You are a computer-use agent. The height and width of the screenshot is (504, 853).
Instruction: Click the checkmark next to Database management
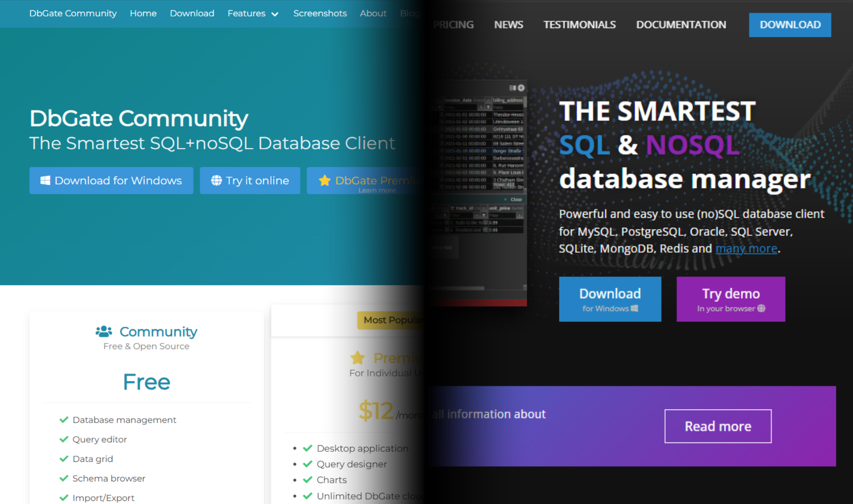pos(64,420)
